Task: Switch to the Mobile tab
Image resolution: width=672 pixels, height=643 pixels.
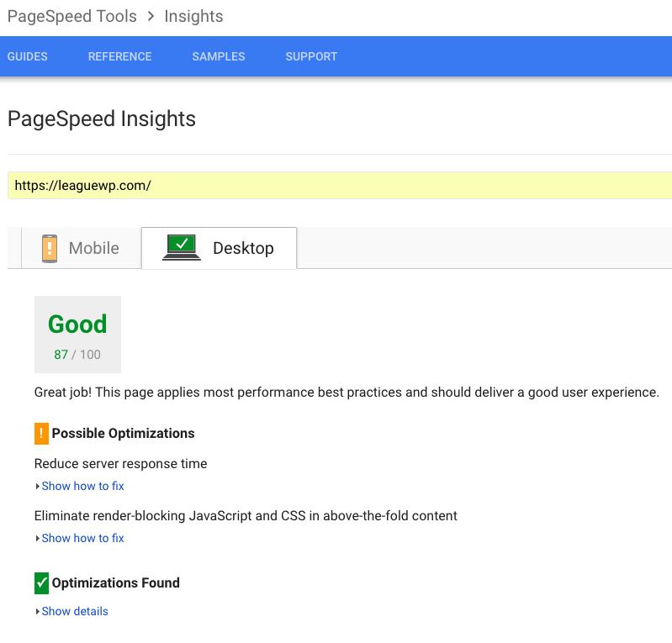Action: 81,248
